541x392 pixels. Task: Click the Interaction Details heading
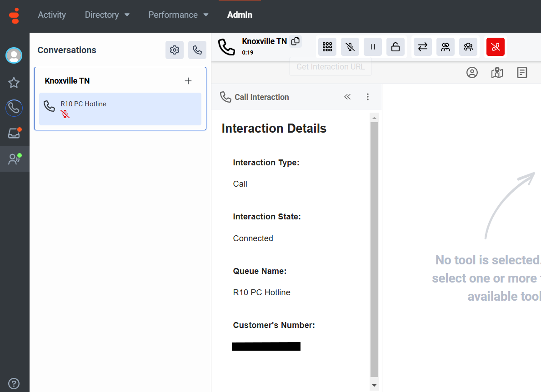point(274,128)
